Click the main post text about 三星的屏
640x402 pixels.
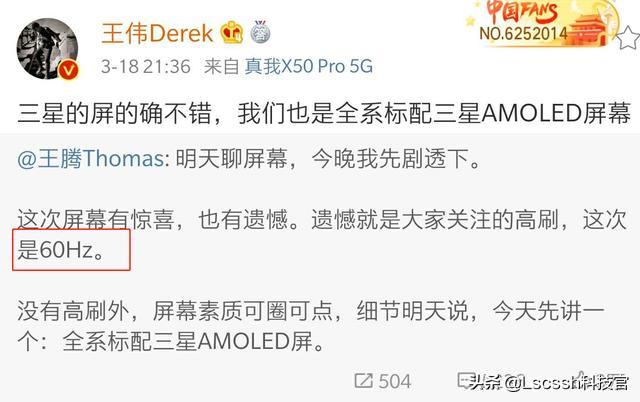pos(324,113)
